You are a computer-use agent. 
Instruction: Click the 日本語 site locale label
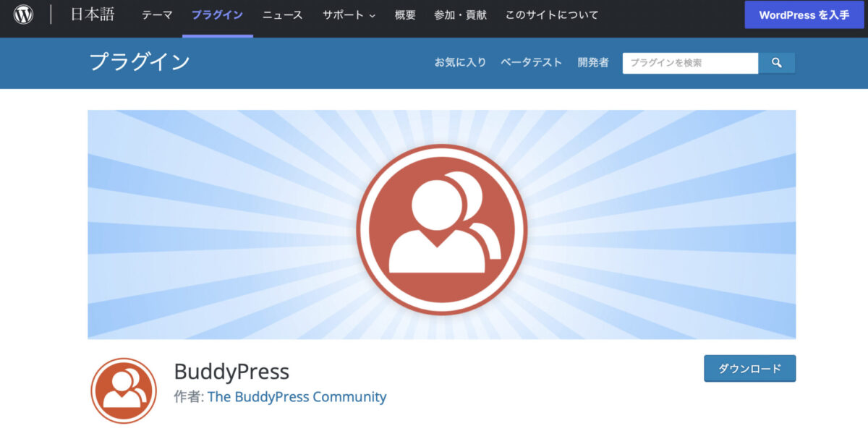(93, 14)
